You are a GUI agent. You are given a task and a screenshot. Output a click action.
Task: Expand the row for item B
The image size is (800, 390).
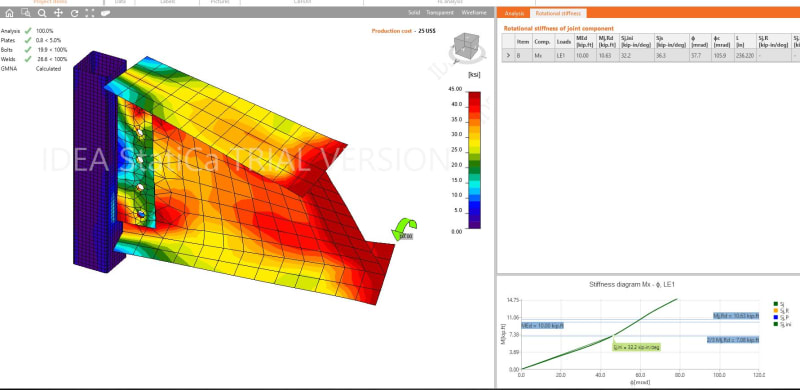click(x=508, y=55)
